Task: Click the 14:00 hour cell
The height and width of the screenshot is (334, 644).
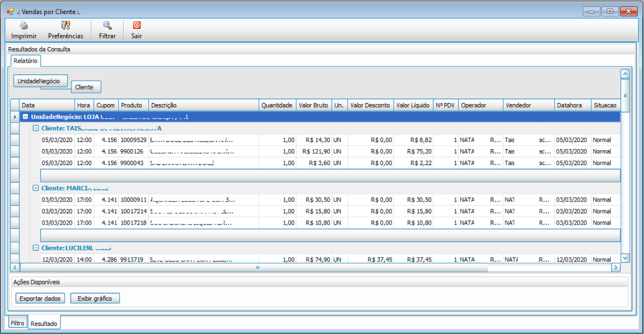Action: click(84, 259)
